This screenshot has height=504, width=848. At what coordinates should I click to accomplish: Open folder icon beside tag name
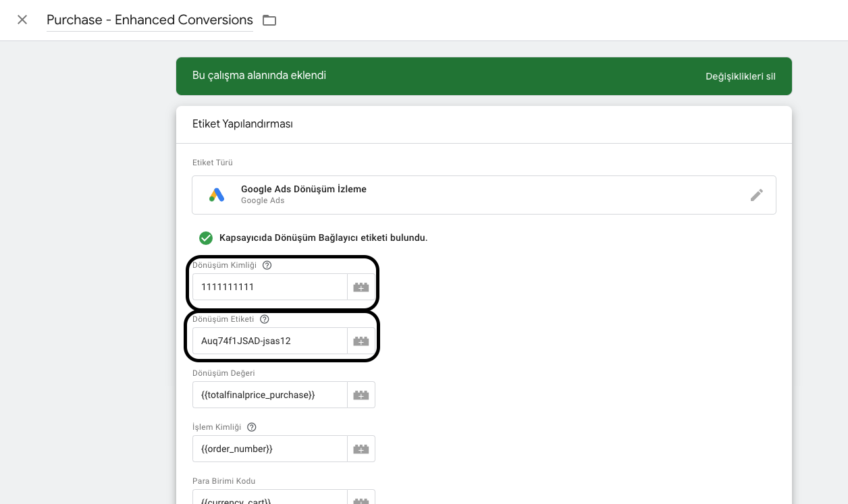coord(269,20)
